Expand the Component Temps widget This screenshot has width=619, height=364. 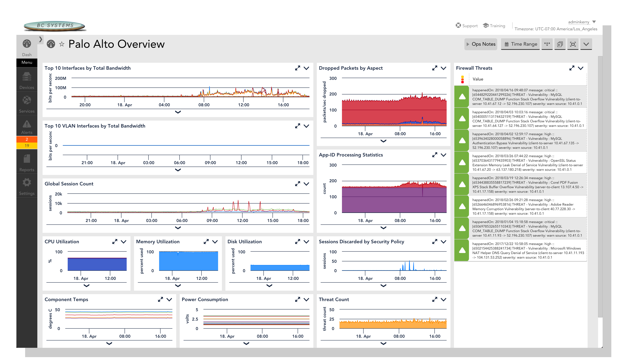pos(160,300)
